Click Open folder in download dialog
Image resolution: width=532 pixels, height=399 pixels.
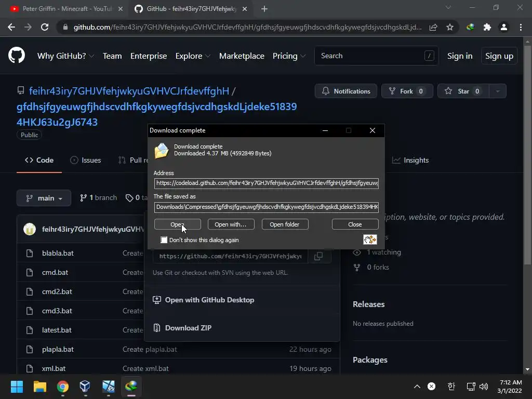click(285, 224)
